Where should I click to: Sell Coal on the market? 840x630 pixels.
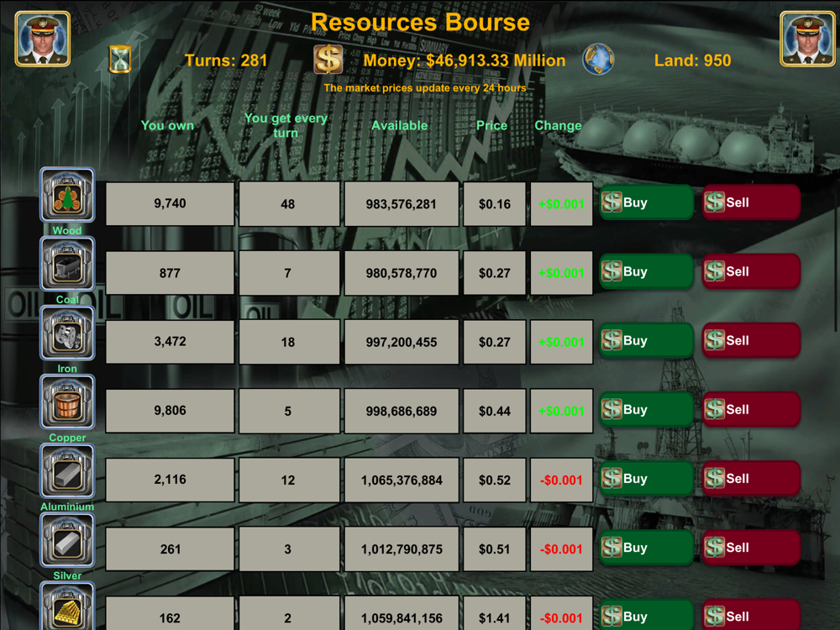pos(751,271)
